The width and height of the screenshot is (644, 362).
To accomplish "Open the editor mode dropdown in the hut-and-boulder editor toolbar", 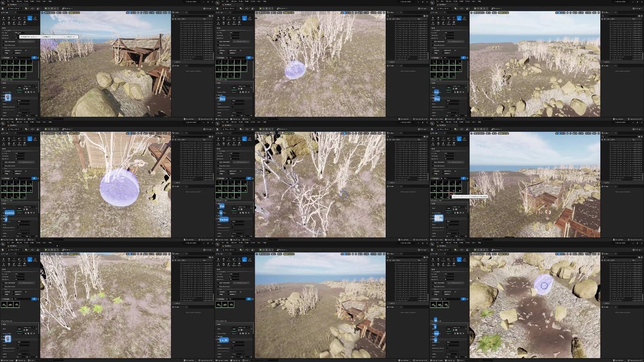I will coord(14,8).
